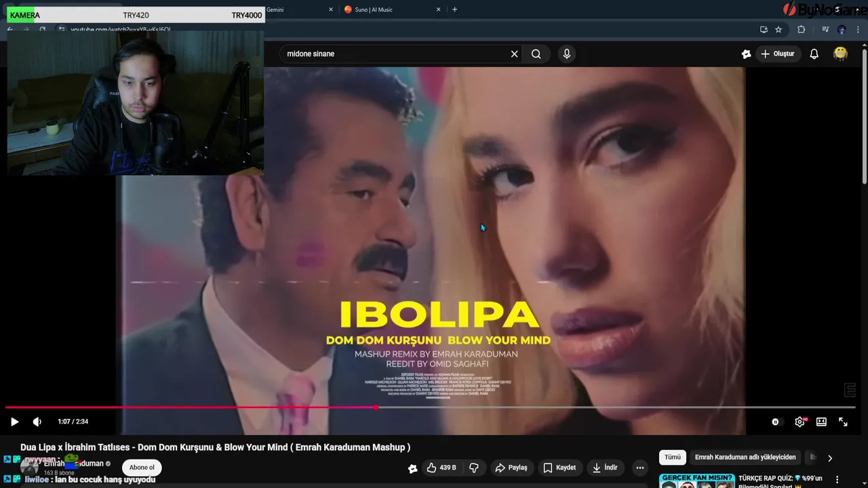The image size is (868, 488).
Task: Close the Gemini browser tab
Action: pyautogui.click(x=331, y=9)
